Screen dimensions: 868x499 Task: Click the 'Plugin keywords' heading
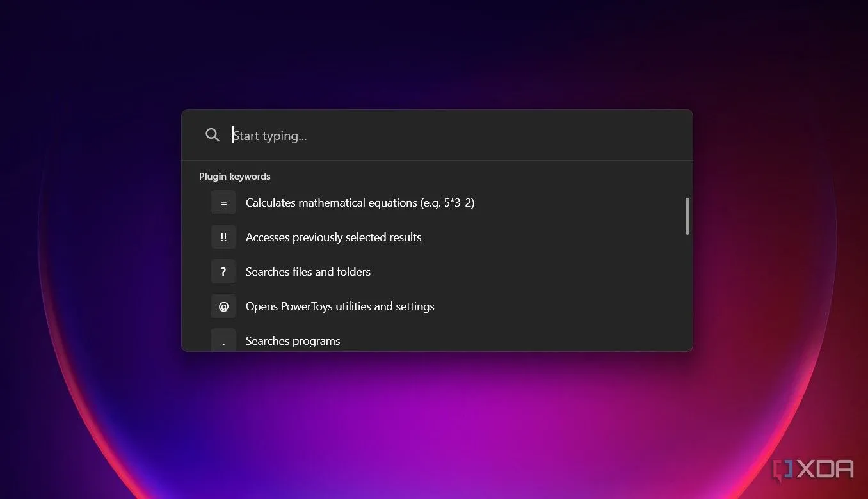pyautogui.click(x=235, y=177)
